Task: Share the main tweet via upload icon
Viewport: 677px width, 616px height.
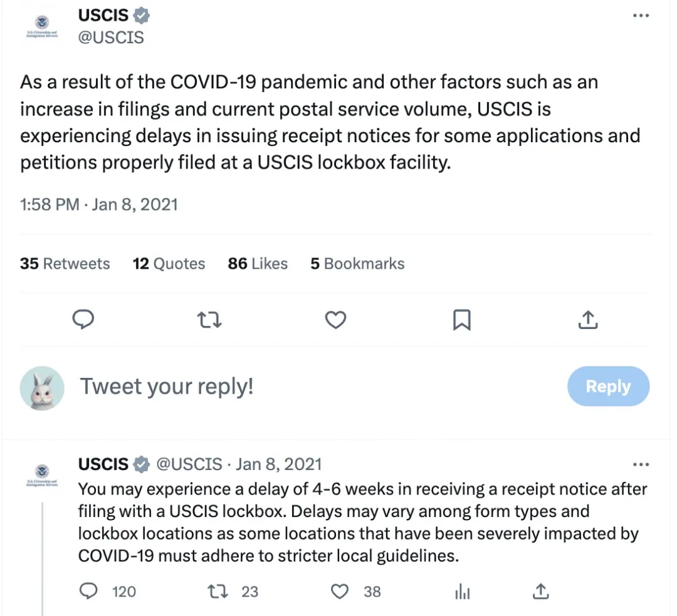Action: pyautogui.click(x=587, y=320)
